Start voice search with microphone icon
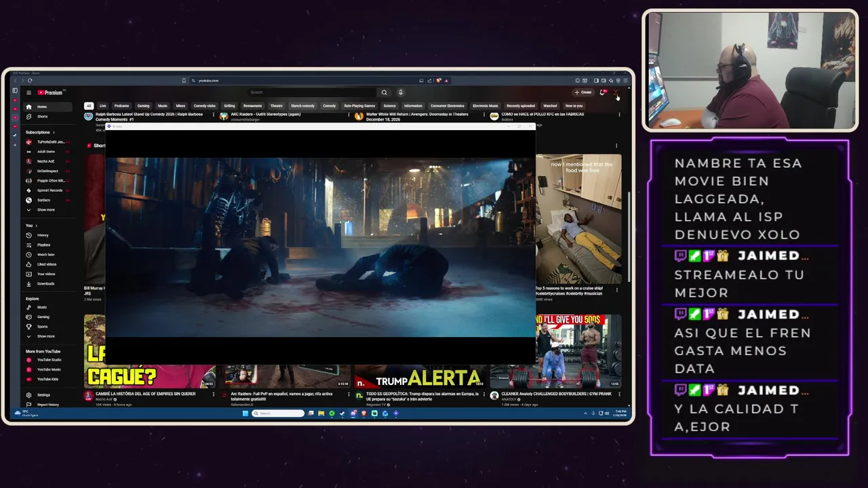 coord(401,92)
